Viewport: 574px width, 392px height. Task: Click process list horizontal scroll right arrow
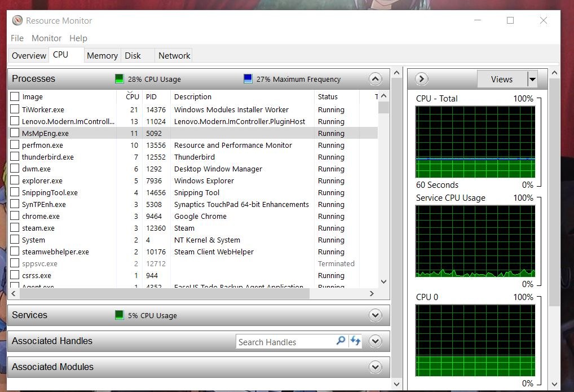[x=372, y=293]
